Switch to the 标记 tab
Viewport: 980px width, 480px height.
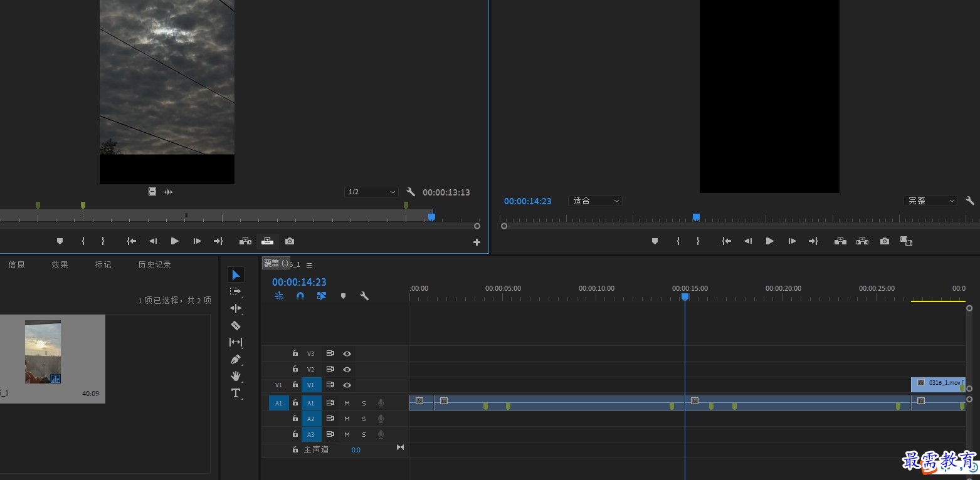pos(103,264)
